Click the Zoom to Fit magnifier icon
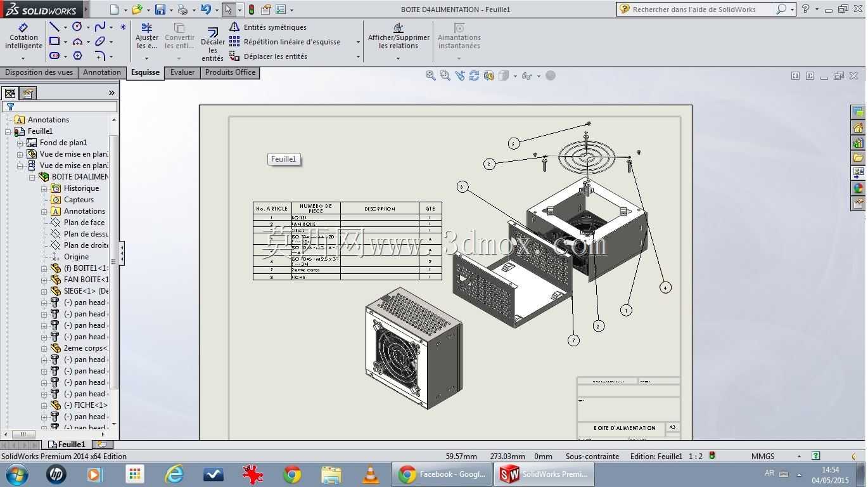Viewport: 868px width, 487px height. pos(430,75)
